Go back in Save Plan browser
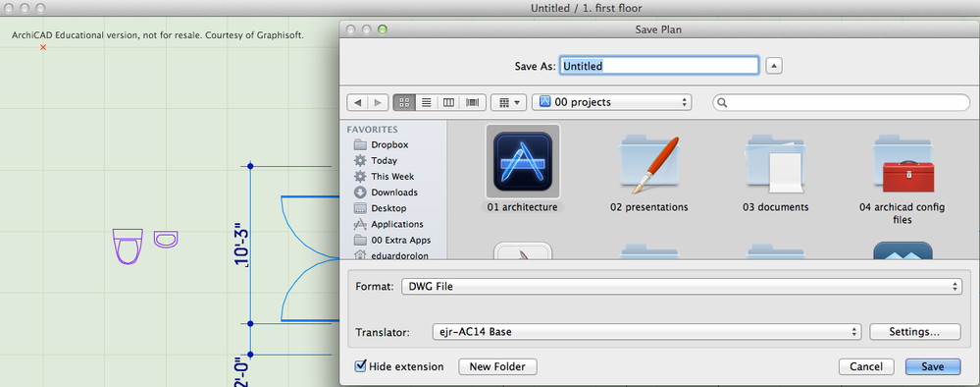 (x=357, y=102)
